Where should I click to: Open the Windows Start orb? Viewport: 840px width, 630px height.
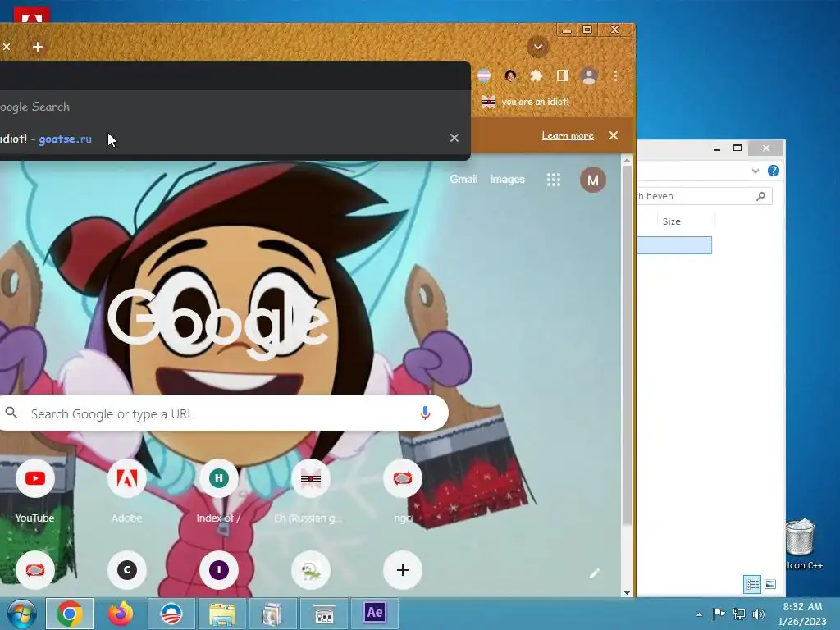tap(21, 614)
